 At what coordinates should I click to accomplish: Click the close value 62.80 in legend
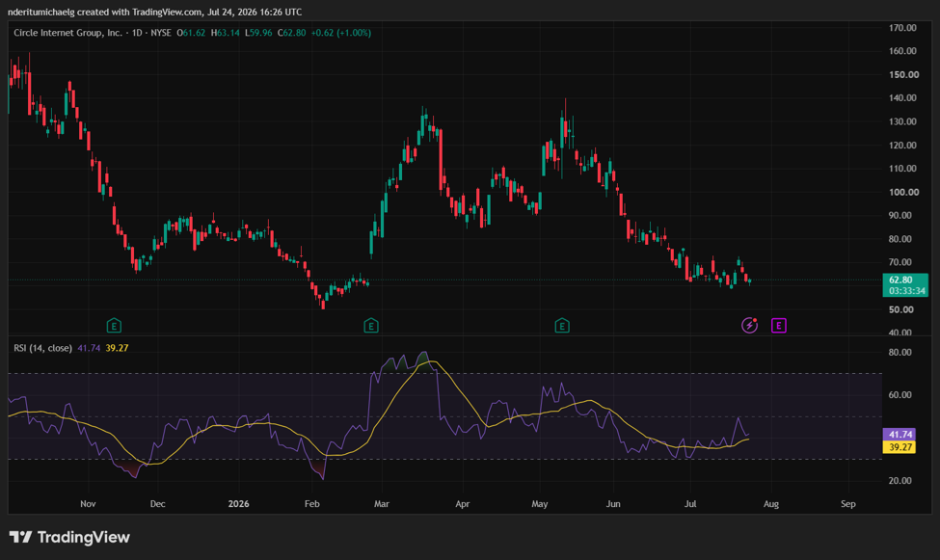tap(294, 33)
